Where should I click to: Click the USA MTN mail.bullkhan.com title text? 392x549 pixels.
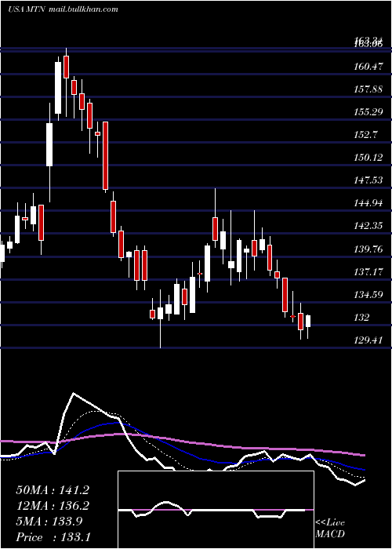coord(63,9)
